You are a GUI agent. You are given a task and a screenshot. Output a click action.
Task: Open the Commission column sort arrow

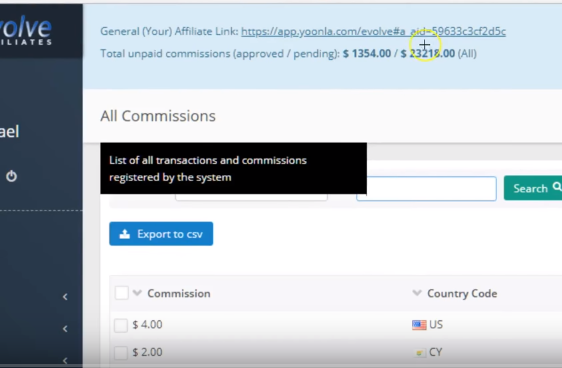pos(137,293)
